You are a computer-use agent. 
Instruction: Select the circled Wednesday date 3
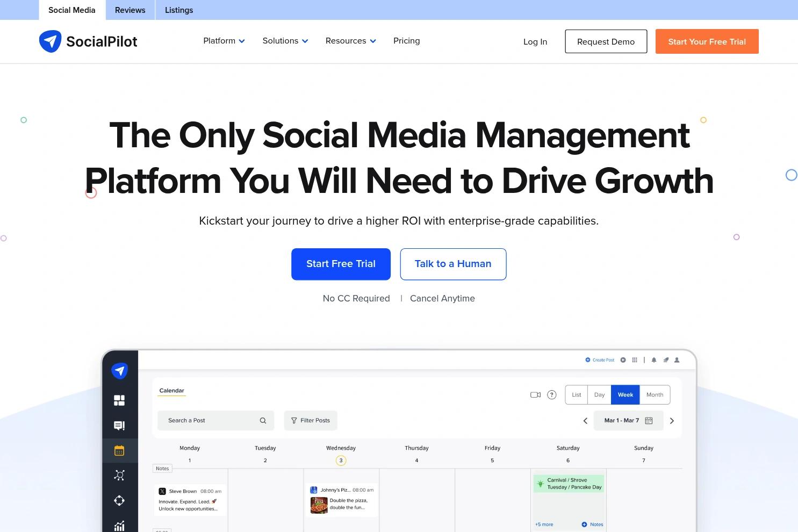(x=341, y=461)
